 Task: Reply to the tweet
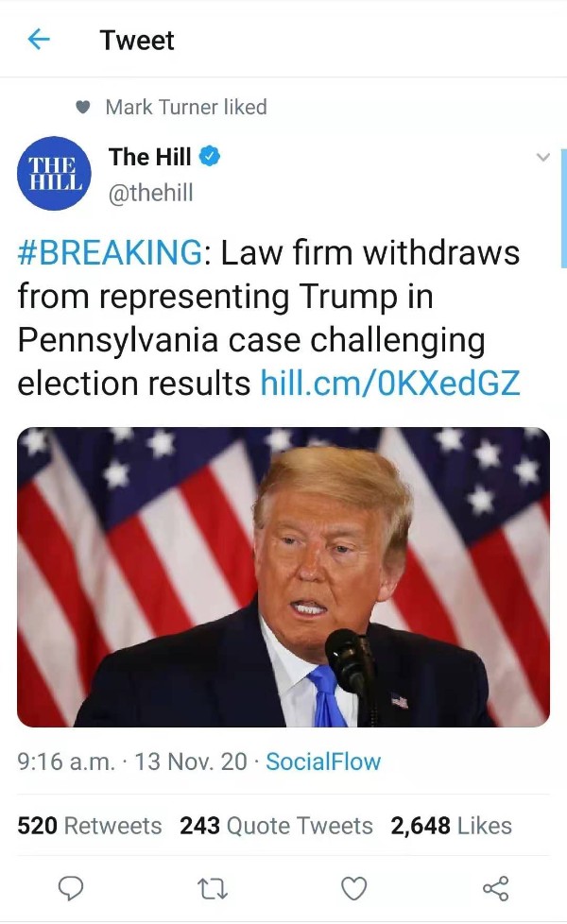[x=70, y=888]
